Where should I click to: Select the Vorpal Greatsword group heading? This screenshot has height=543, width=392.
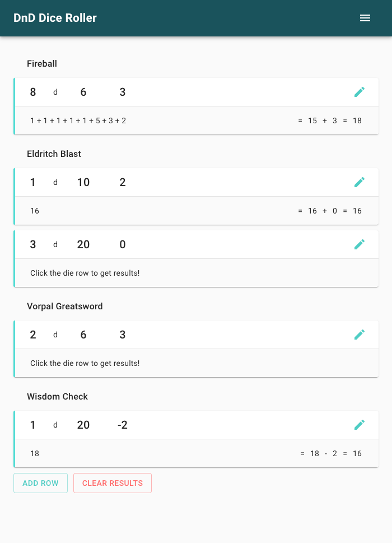65,307
